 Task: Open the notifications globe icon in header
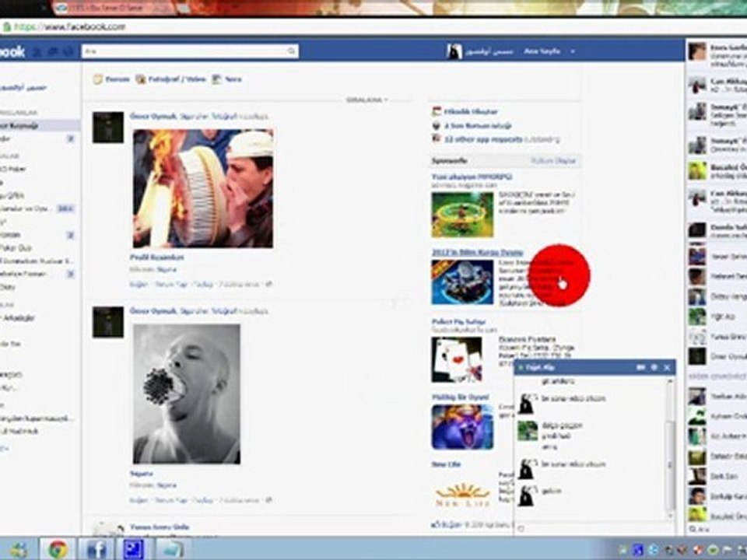(x=69, y=51)
